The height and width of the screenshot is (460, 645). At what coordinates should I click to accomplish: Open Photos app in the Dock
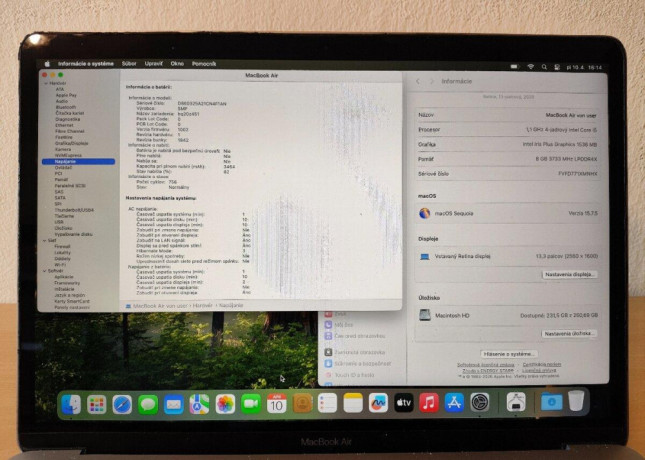click(x=225, y=404)
